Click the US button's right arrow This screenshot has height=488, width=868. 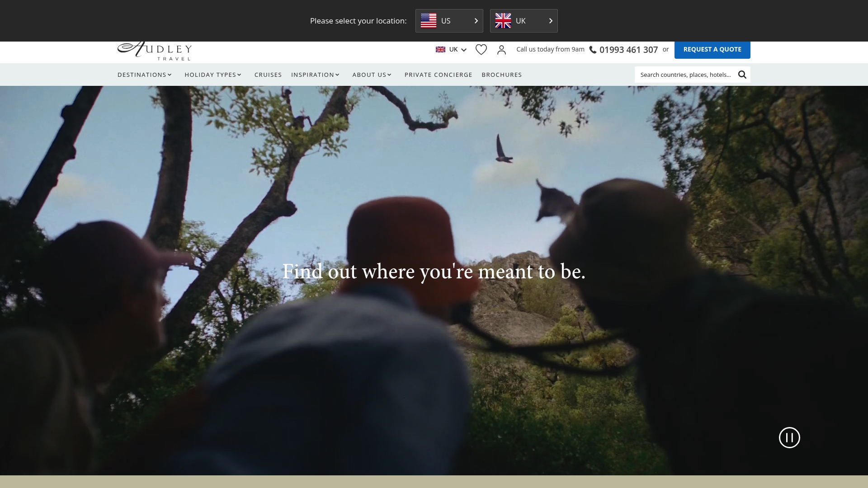476,21
